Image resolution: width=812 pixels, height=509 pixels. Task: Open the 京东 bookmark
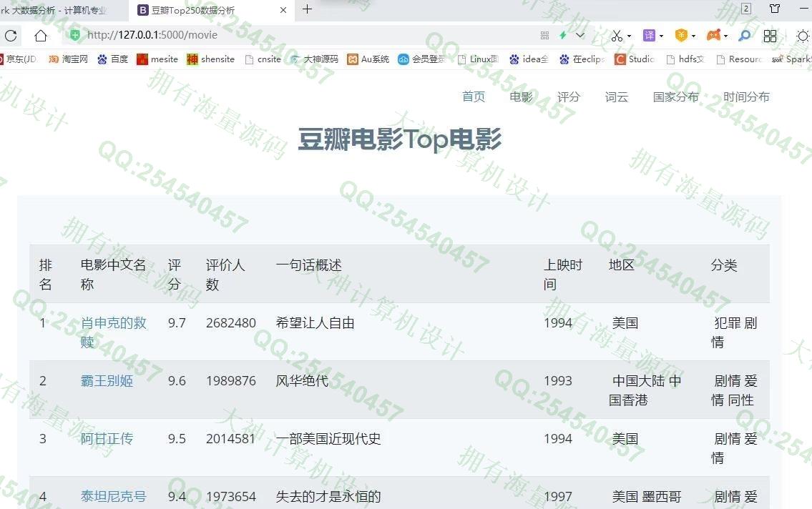click(19, 59)
